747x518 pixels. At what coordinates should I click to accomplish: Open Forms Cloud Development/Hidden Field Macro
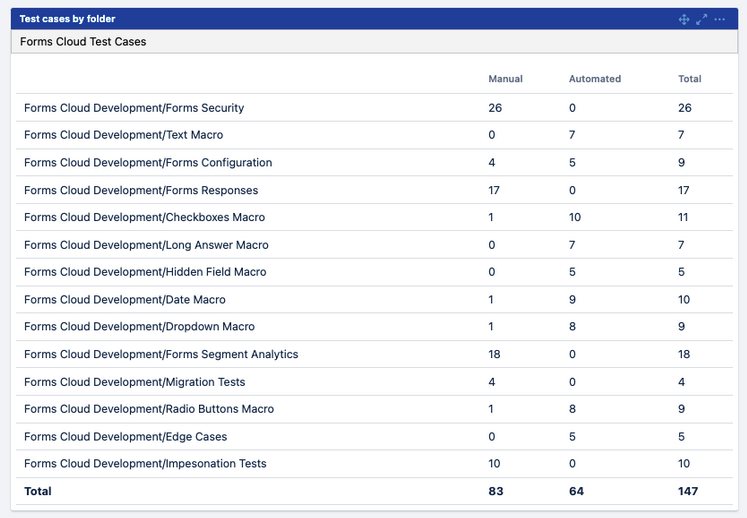(145, 272)
